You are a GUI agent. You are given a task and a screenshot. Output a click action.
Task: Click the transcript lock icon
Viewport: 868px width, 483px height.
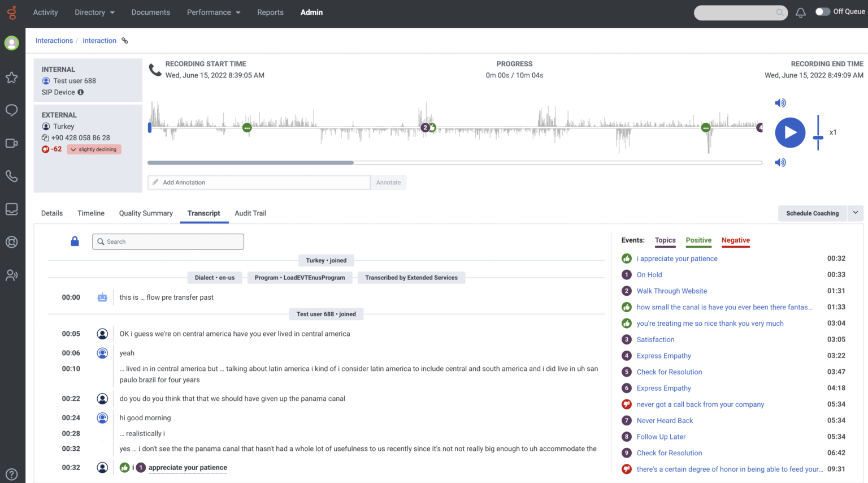(75, 241)
